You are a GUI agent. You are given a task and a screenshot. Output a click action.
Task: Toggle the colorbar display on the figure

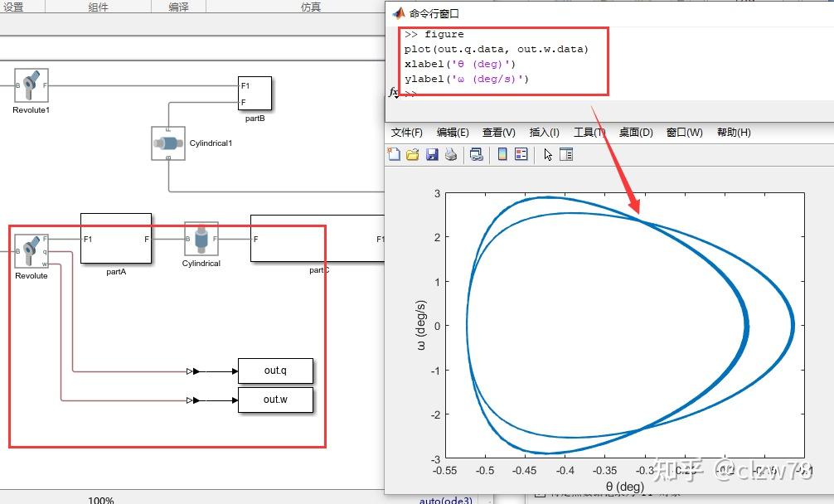502,154
